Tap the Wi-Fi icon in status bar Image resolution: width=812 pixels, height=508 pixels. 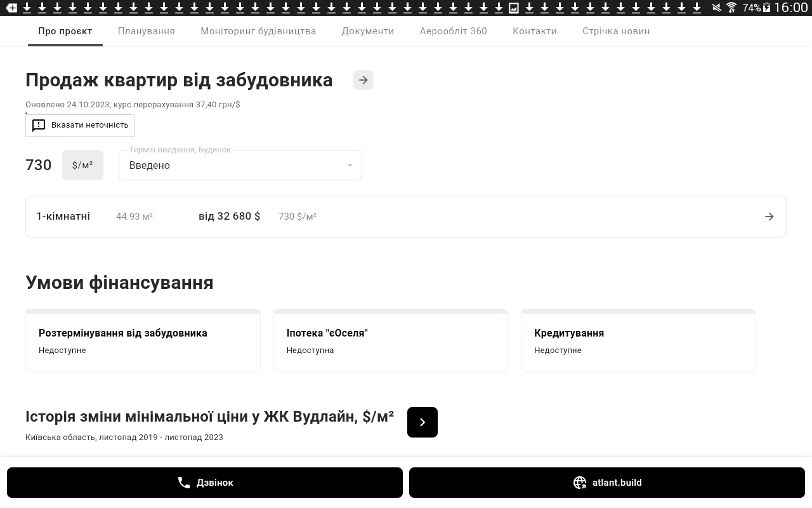click(x=731, y=8)
